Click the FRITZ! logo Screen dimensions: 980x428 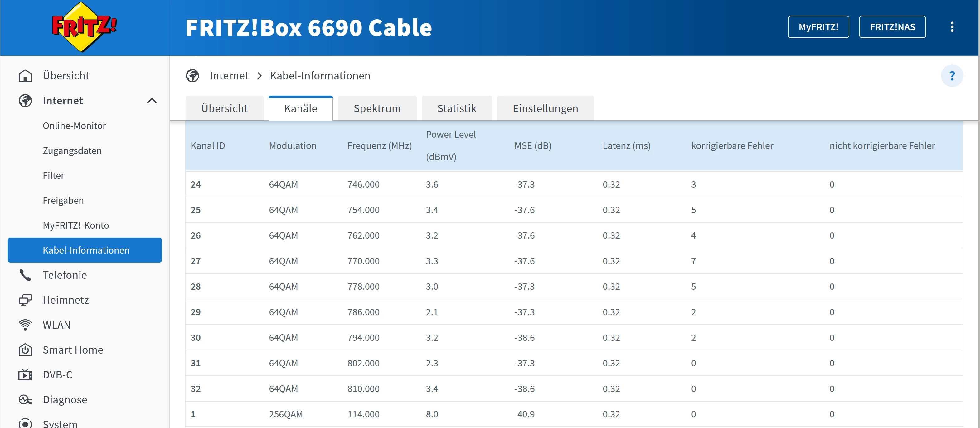[84, 27]
